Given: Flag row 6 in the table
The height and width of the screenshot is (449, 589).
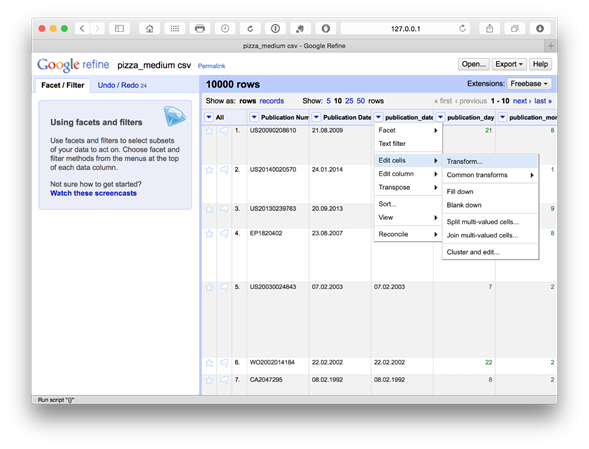Looking at the screenshot, I should tap(224, 363).
